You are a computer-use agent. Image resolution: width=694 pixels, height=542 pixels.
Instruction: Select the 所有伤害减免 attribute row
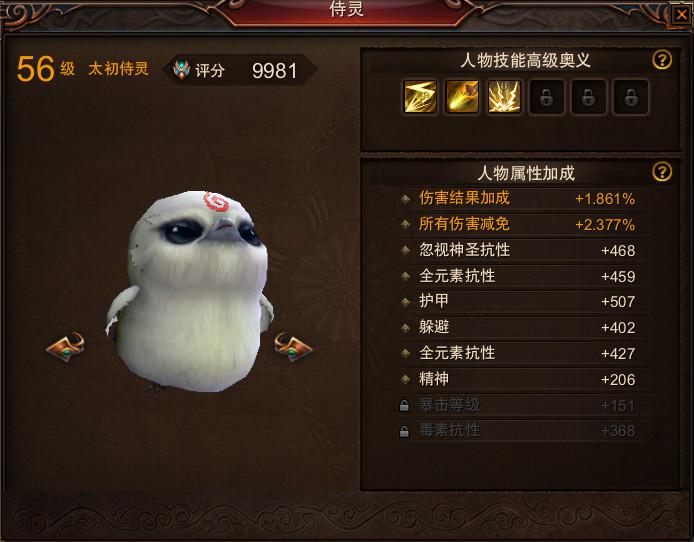click(519, 224)
